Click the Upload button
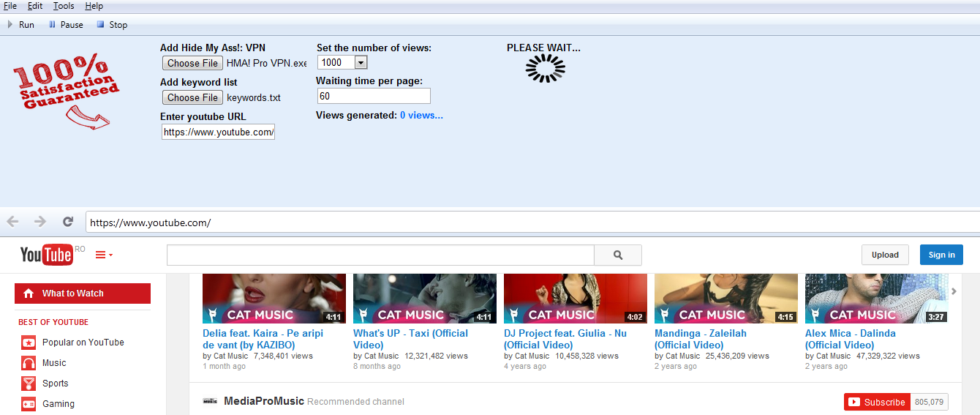Viewport: 980px width, 415px height. (x=885, y=255)
